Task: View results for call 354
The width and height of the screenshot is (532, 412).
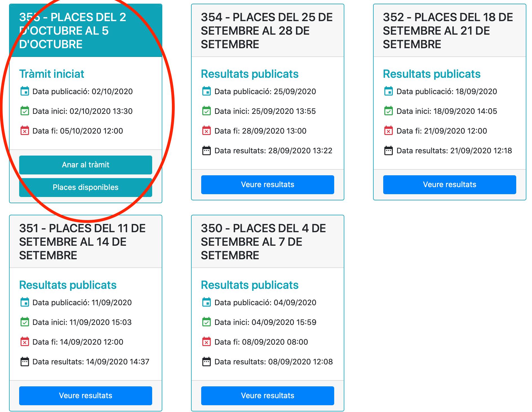Action: [267, 185]
